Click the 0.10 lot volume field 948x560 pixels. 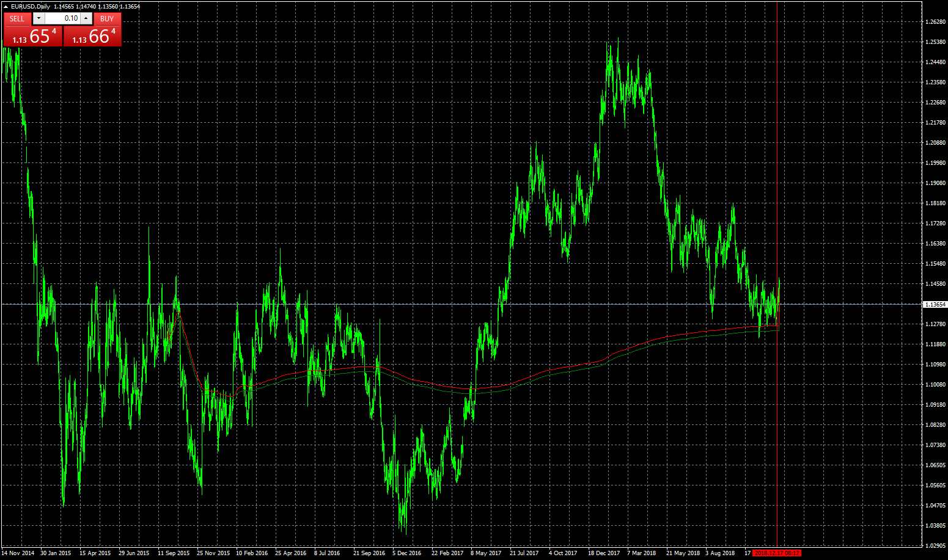pyautogui.click(x=63, y=18)
